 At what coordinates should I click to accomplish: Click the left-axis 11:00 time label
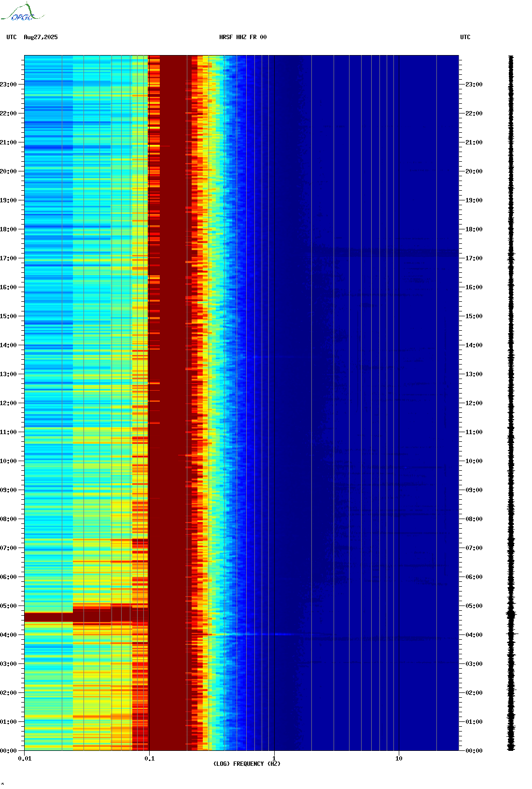pyautogui.click(x=8, y=432)
